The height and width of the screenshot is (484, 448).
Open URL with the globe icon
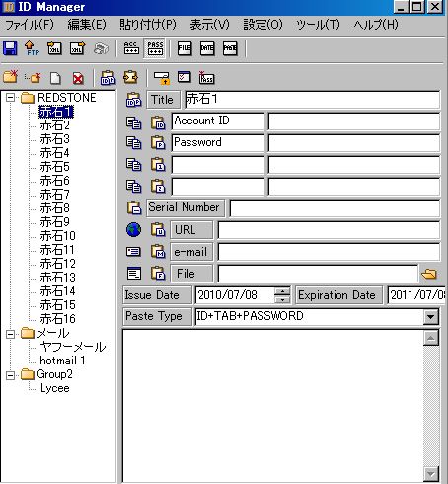click(134, 230)
